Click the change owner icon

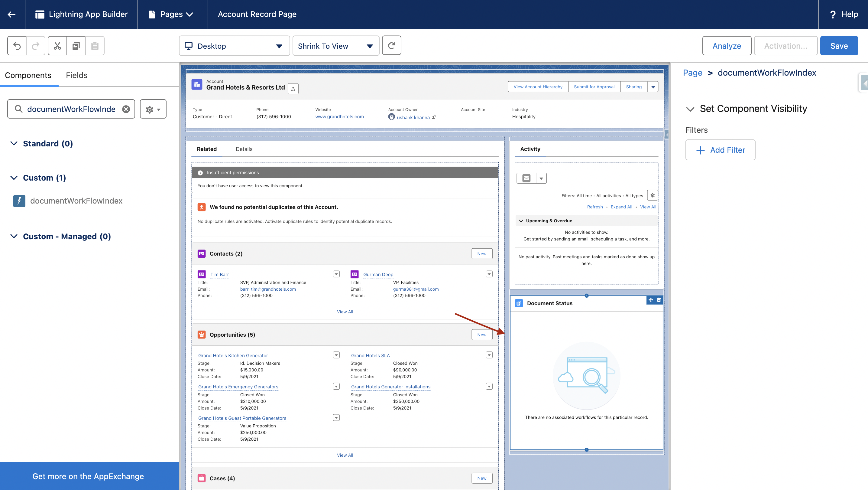[x=434, y=117]
